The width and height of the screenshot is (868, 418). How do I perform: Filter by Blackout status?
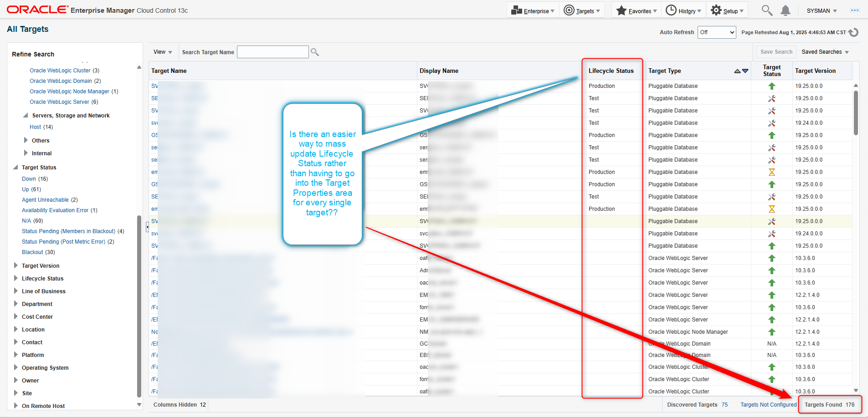pyautogui.click(x=32, y=252)
